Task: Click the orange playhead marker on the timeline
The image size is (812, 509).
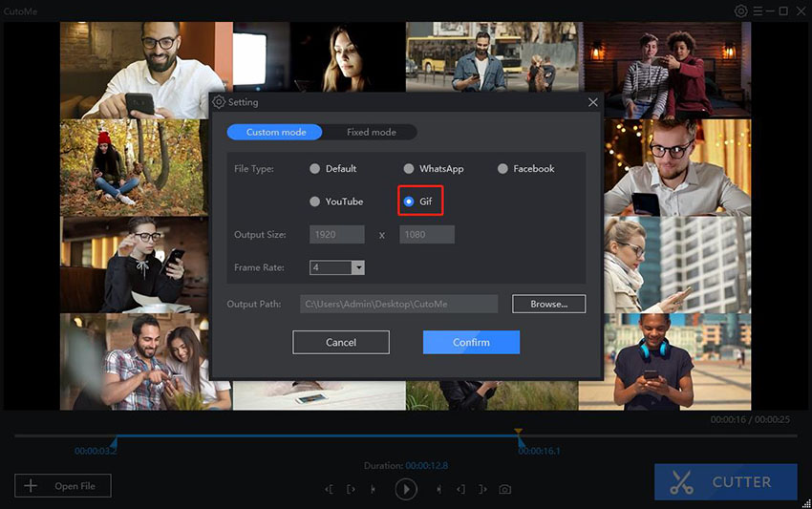Action: (x=518, y=431)
